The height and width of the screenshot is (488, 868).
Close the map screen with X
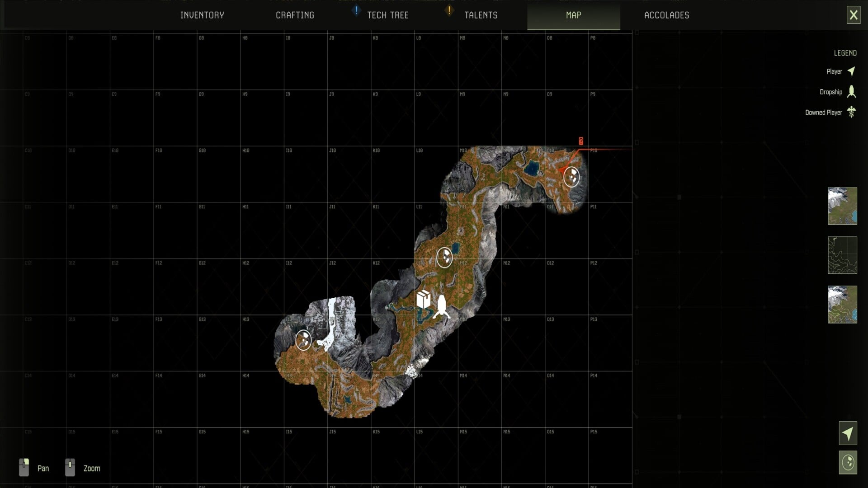(x=853, y=15)
